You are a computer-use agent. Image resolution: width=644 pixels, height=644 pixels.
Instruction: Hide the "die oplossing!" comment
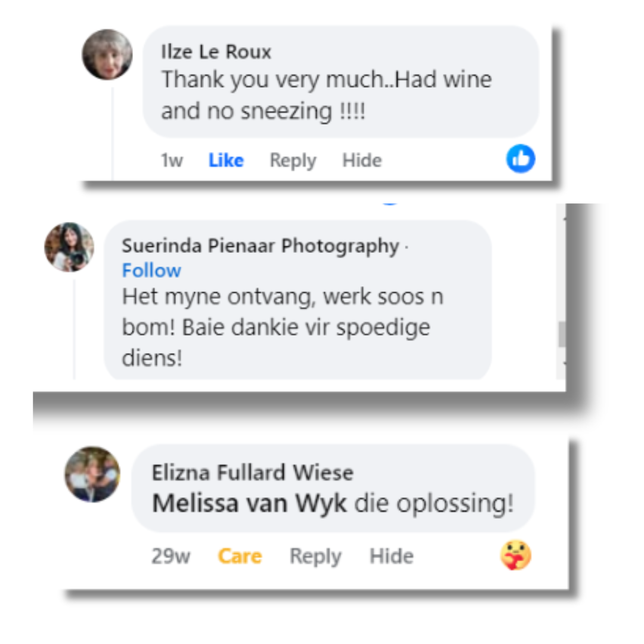coord(391,556)
